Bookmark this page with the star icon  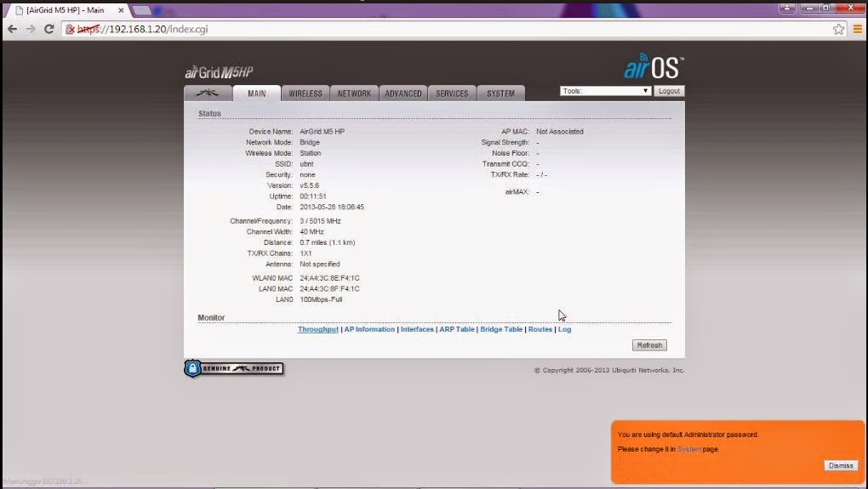click(x=839, y=29)
